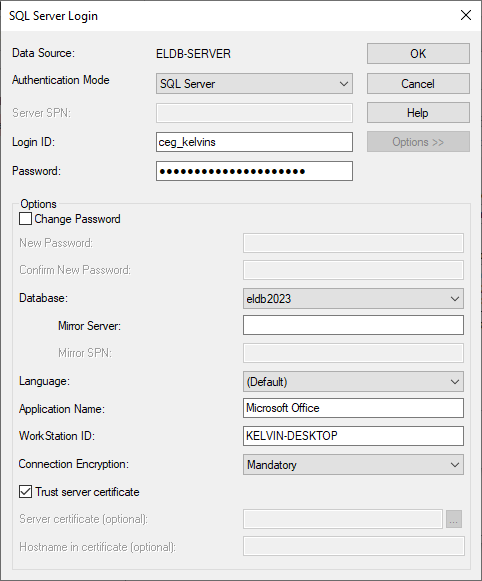The image size is (482, 581).
Task: Expand the Language dropdown set to (Default)
Action: (353, 382)
